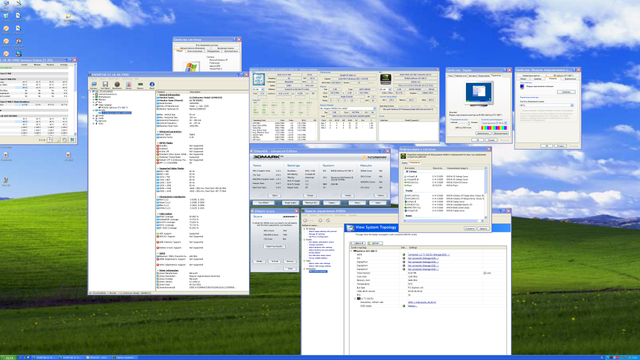Switch to Темы tab in Display Properties
The image size is (640, 360).
(x=451, y=76)
